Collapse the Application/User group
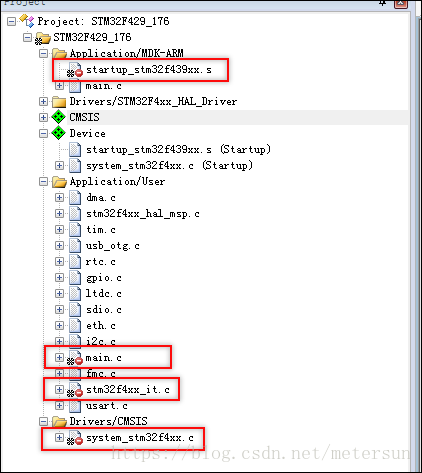The height and width of the screenshot is (473, 422). point(43,182)
